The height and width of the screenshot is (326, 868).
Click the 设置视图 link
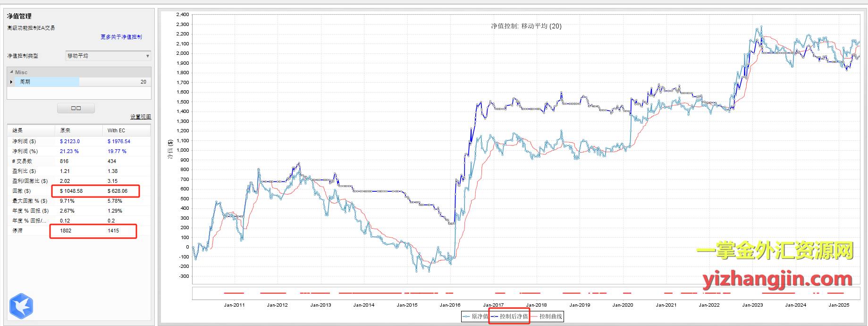click(x=141, y=117)
